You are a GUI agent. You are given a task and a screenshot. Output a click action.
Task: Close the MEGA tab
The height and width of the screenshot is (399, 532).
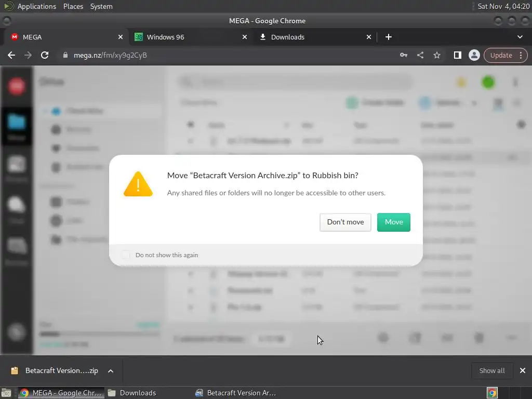121,37
